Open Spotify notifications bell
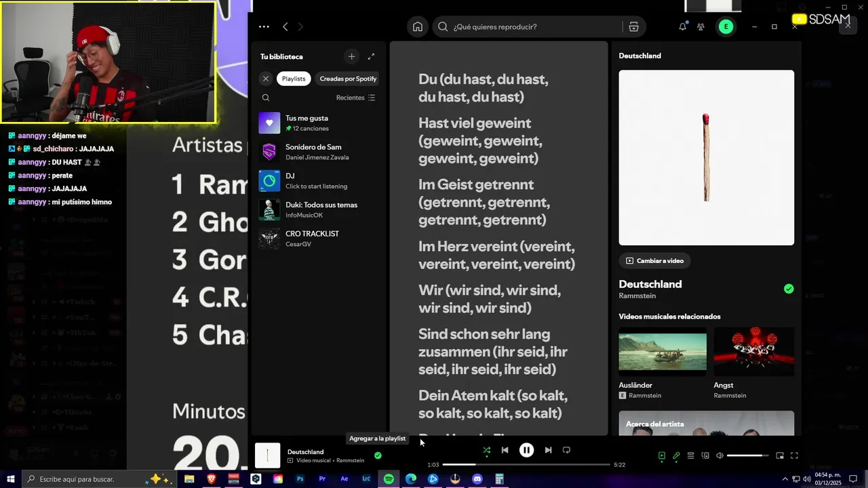Viewport: 868px width, 488px height. 683,27
